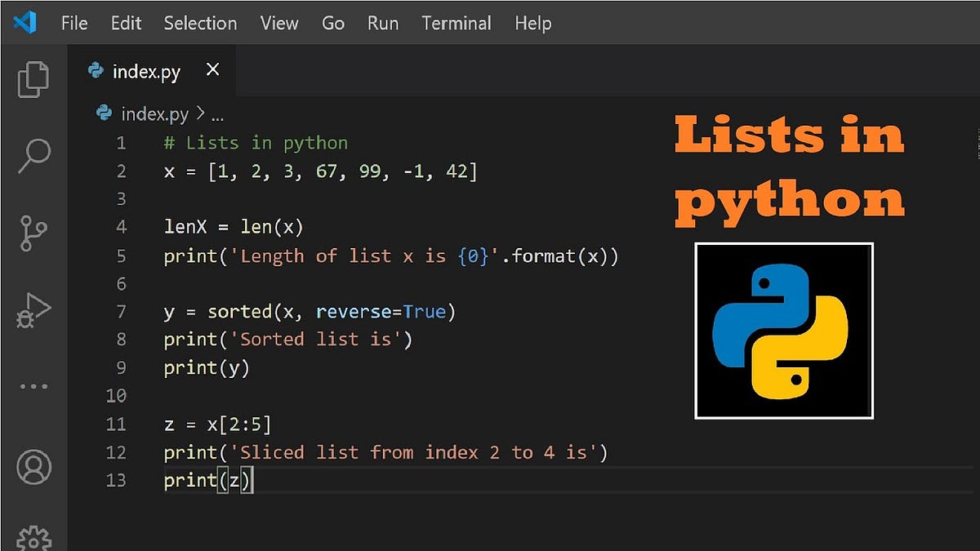Open the Go menu
Screen dimensions: 980x551
pyautogui.click(x=333, y=23)
